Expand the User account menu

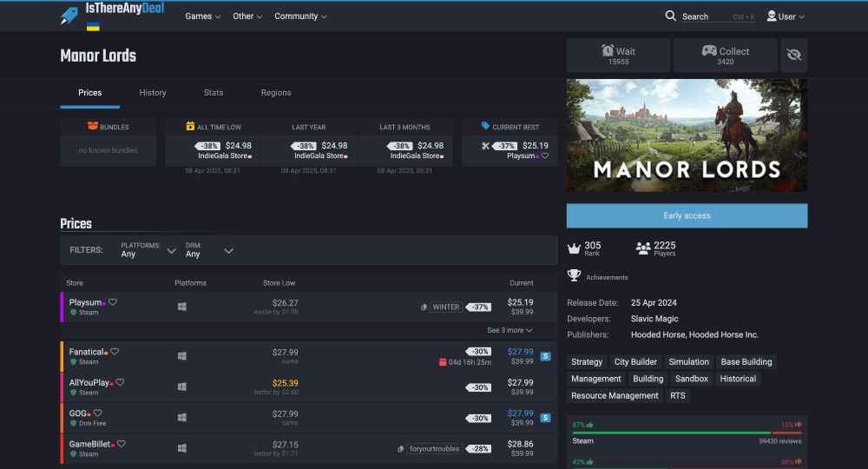(x=786, y=16)
